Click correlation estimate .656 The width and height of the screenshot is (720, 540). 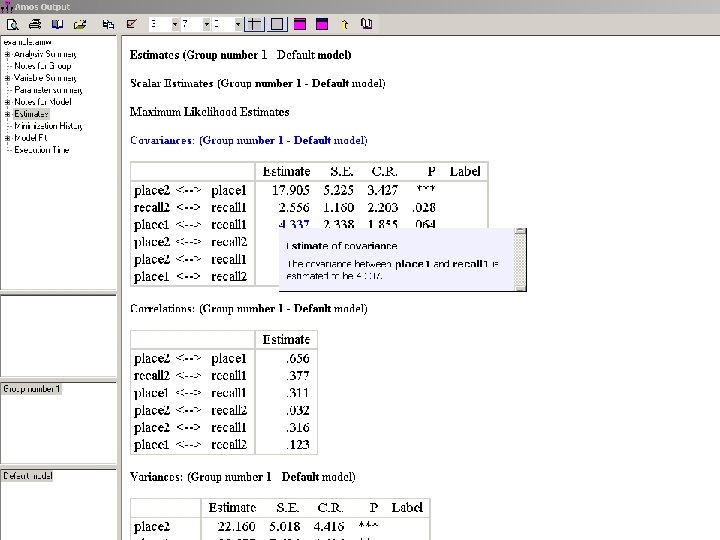click(298, 359)
